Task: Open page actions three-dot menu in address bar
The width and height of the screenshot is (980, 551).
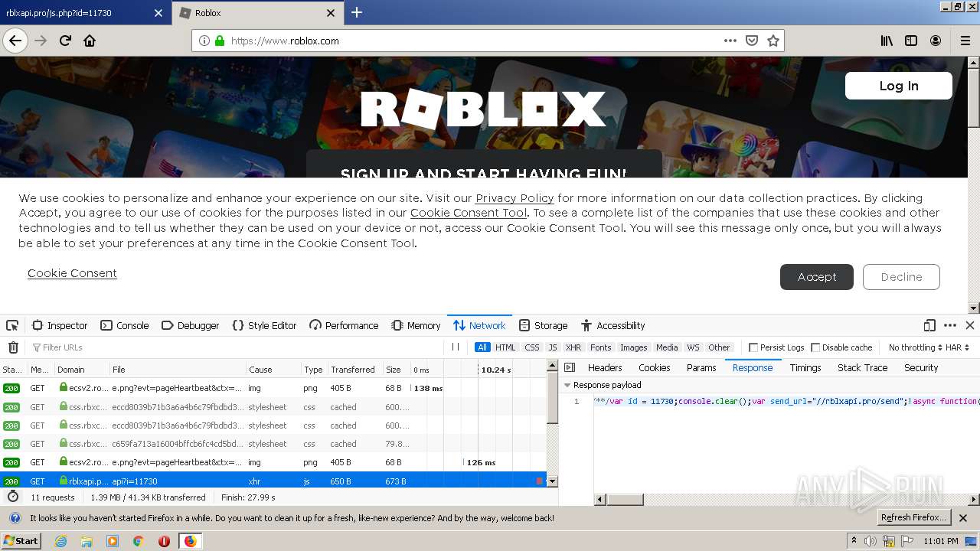Action: (x=730, y=41)
